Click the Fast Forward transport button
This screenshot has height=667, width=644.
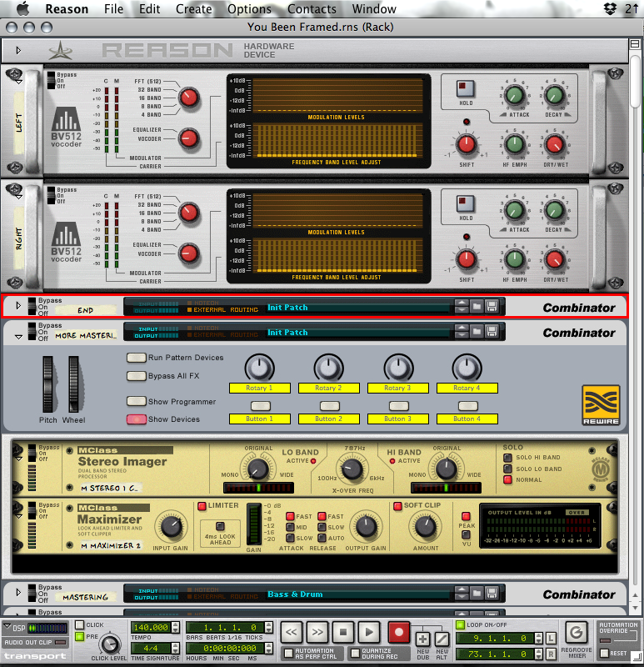click(x=317, y=632)
